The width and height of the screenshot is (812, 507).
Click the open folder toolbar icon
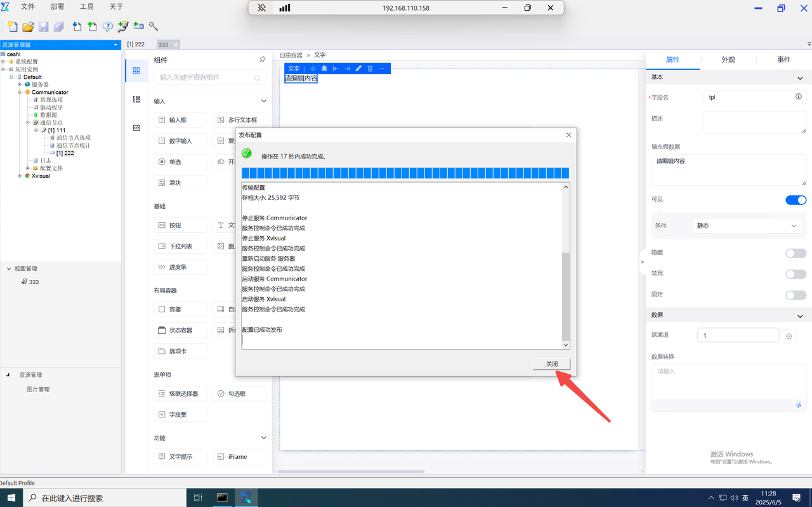tap(28, 27)
